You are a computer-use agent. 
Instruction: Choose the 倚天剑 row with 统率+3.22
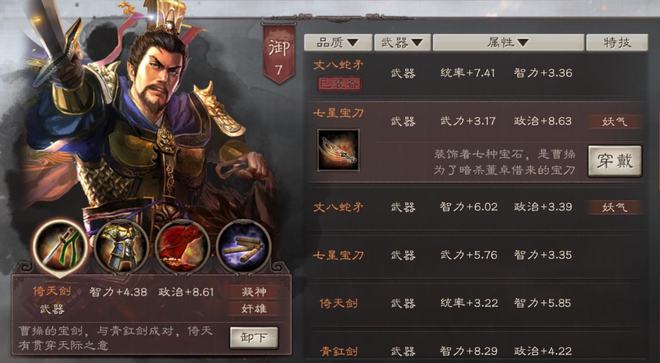tap(476, 303)
